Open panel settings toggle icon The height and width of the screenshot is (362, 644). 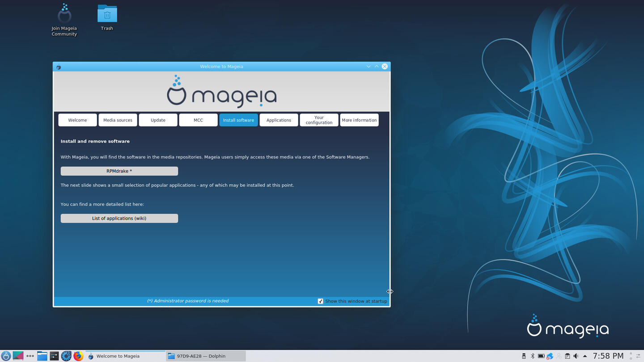pos(638,356)
